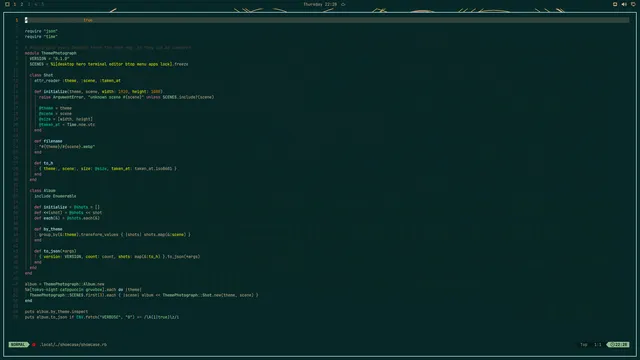Viewport: 640px width, 360px height.
Task: Click the attr_reader :theme, :scene line
Action: (78, 80)
